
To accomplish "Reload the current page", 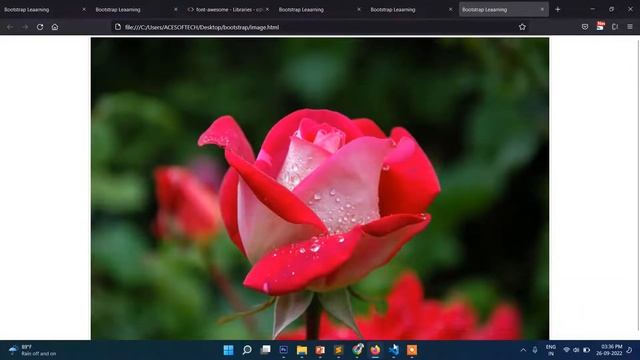I will click(x=40, y=27).
